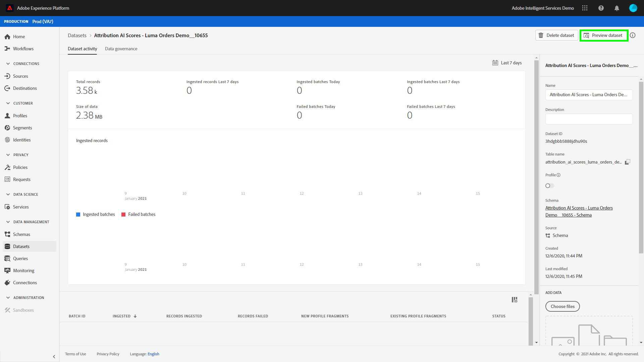Open the notifications bell
Image resolution: width=644 pixels, height=362 pixels.
pos(616,8)
